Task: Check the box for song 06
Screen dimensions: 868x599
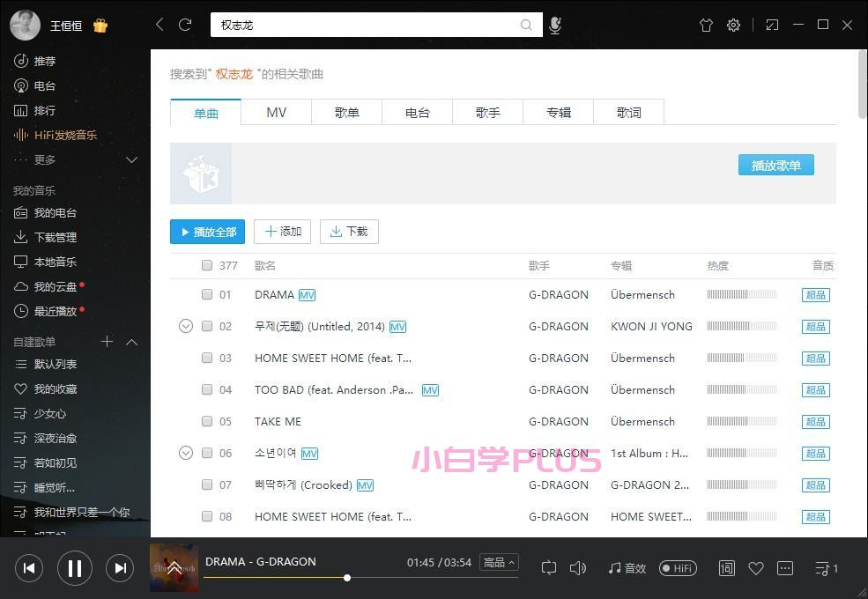Action: (207, 453)
